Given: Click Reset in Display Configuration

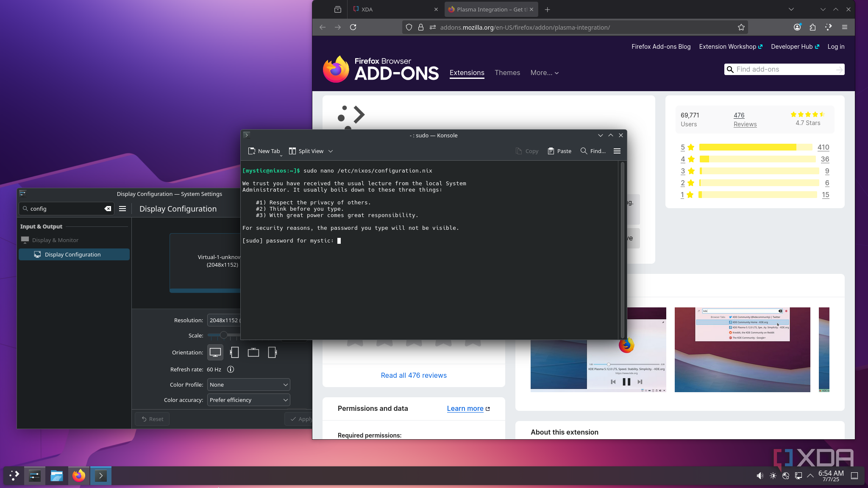Looking at the screenshot, I should [152, 419].
